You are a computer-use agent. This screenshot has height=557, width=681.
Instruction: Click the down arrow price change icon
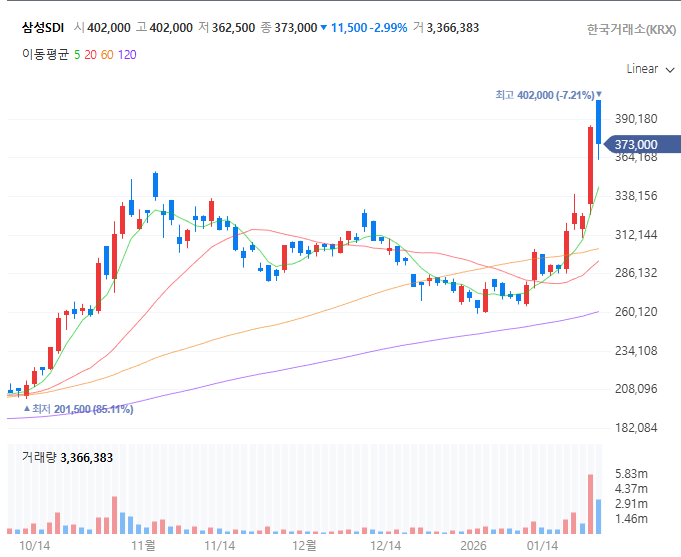click(x=323, y=28)
